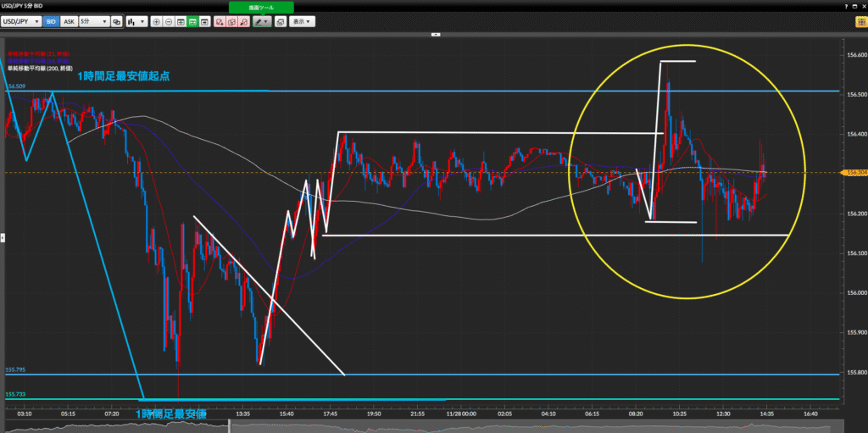Switch price display to BID

pos(51,21)
